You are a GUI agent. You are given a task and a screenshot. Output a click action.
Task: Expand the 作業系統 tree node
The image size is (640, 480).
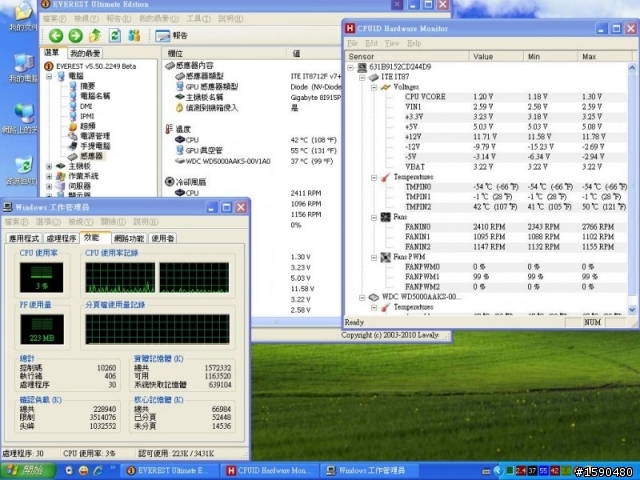point(49,176)
